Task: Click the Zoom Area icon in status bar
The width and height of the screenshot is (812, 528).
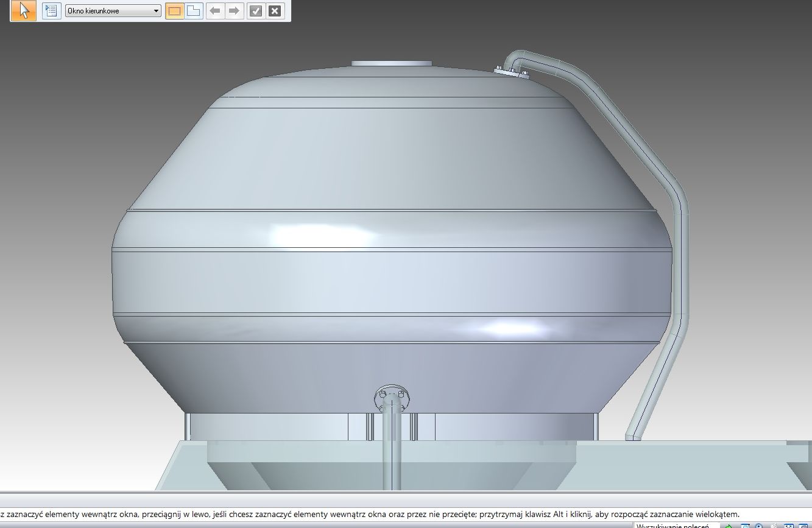Action: pos(744,526)
